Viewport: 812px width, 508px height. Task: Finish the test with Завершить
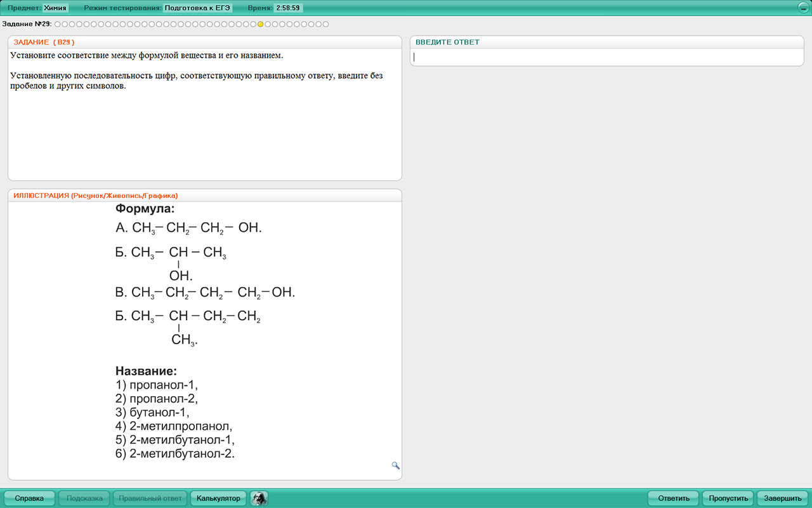click(x=783, y=498)
